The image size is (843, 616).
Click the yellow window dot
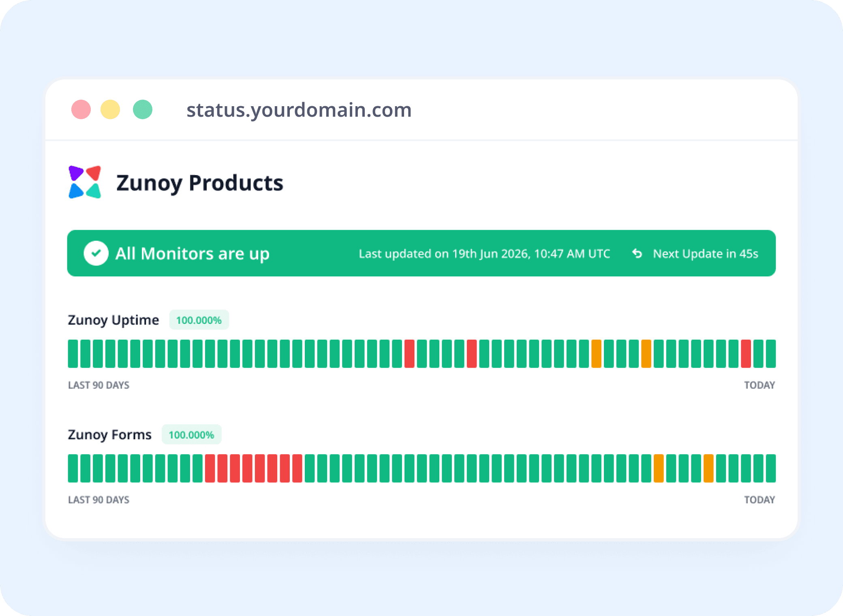pos(110,109)
